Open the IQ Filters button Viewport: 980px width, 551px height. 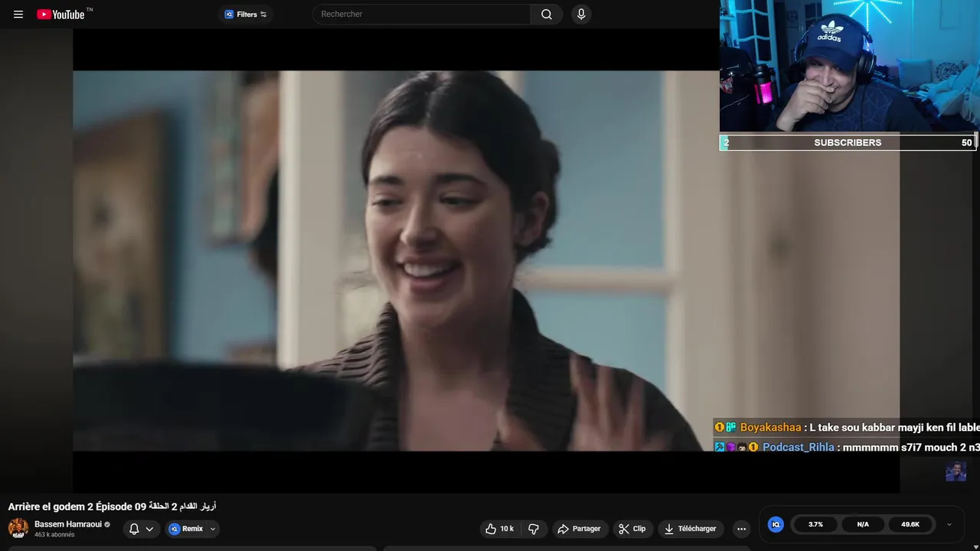pyautogui.click(x=246, y=14)
